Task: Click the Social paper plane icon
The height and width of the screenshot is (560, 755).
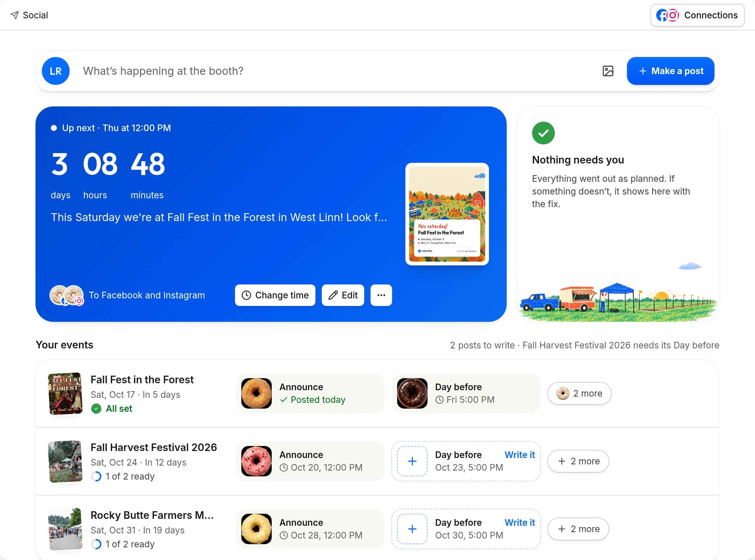Action: click(x=15, y=15)
